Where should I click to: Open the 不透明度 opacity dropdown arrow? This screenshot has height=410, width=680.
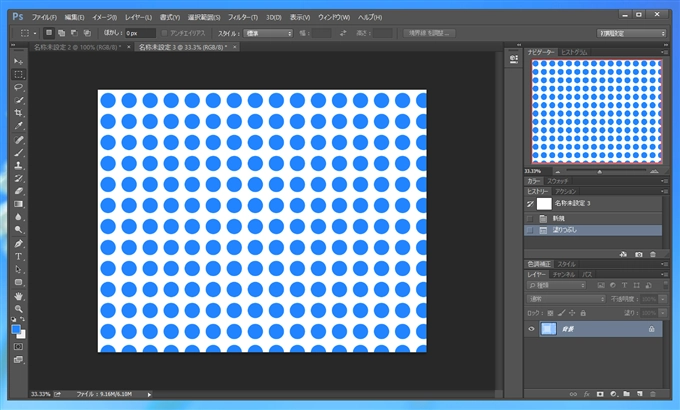point(663,299)
